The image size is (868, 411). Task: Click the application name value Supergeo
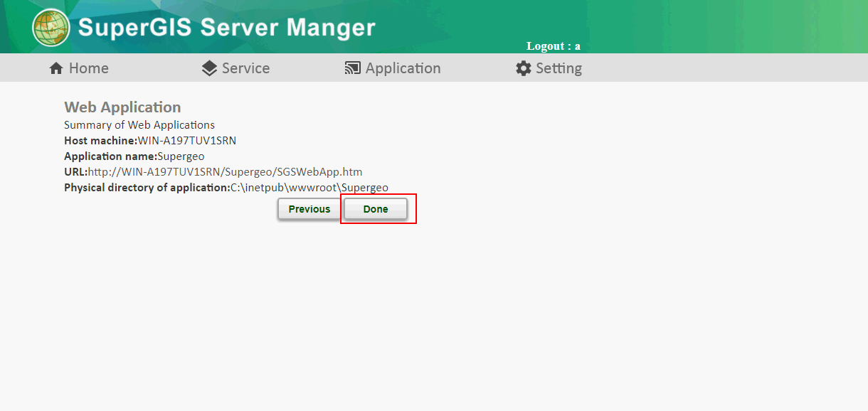pos(181,156)
